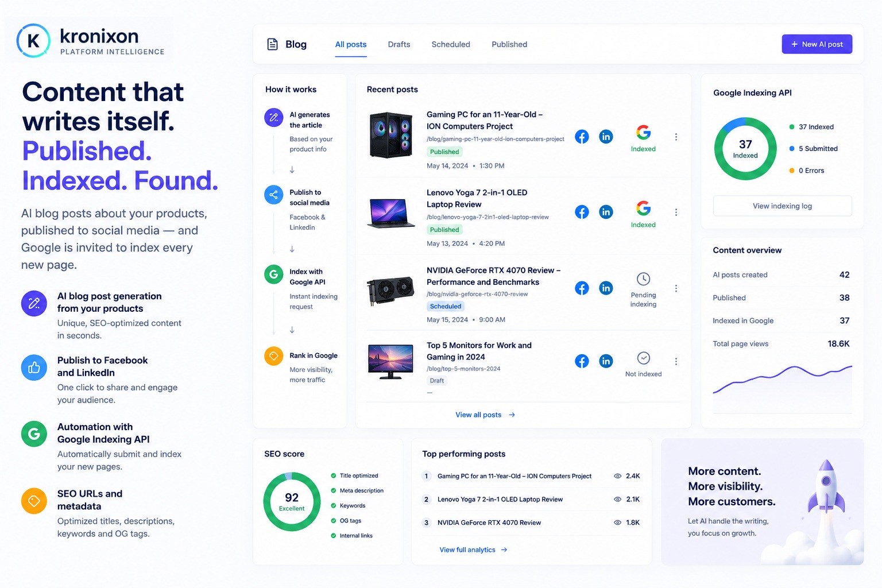This screenshot has height=588, width=882.
Task: Click the Kronixon K logo icon
Action: click(x=33, y=41)
